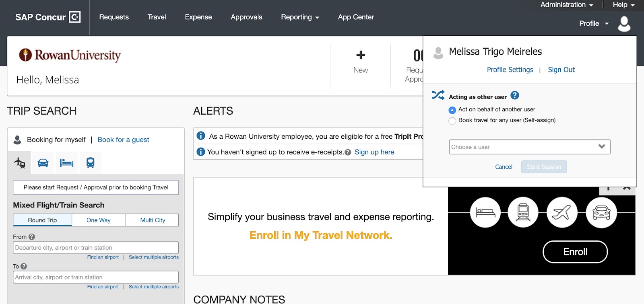Select Book travel for any user (Self-assign)
Screen dimensions: 644x304
point(452,121)
